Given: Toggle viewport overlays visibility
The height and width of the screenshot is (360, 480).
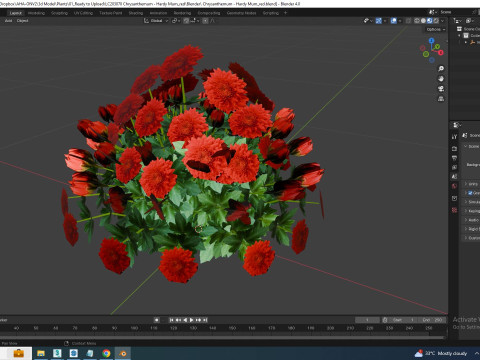Looking at the screenshot, I should (x=394, y=21).
